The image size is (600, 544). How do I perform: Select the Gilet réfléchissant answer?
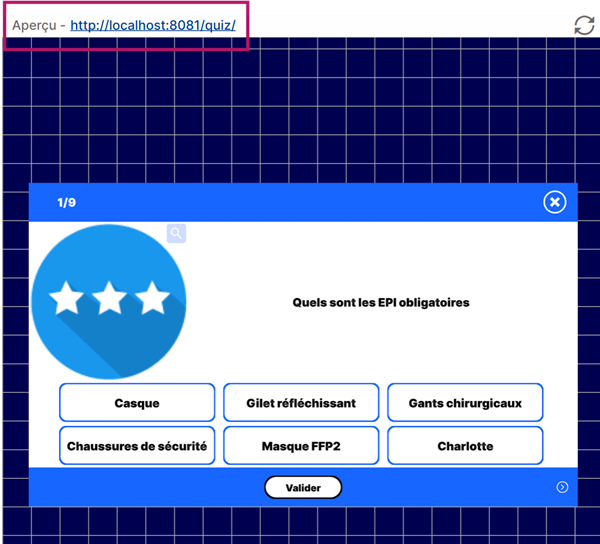[301, 403]
